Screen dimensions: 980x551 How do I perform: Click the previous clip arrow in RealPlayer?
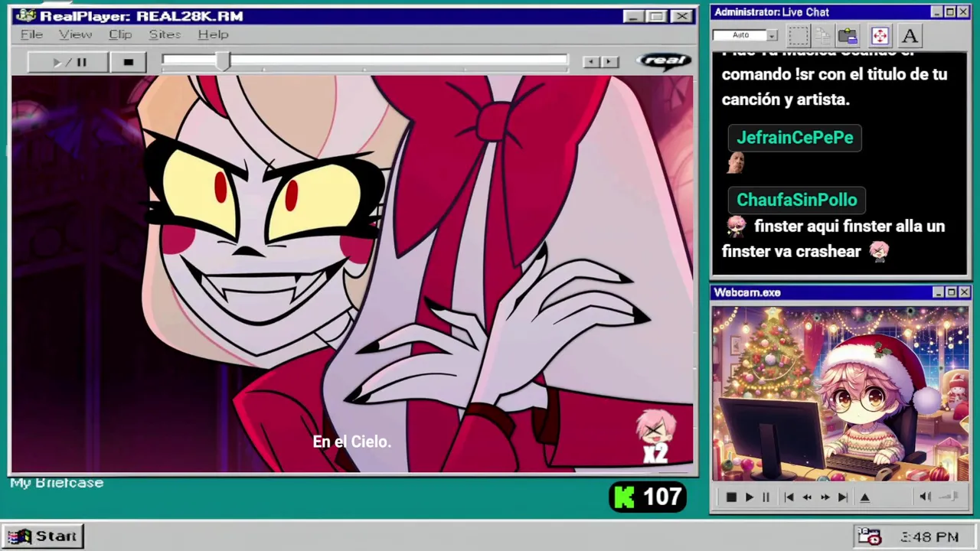591,62
